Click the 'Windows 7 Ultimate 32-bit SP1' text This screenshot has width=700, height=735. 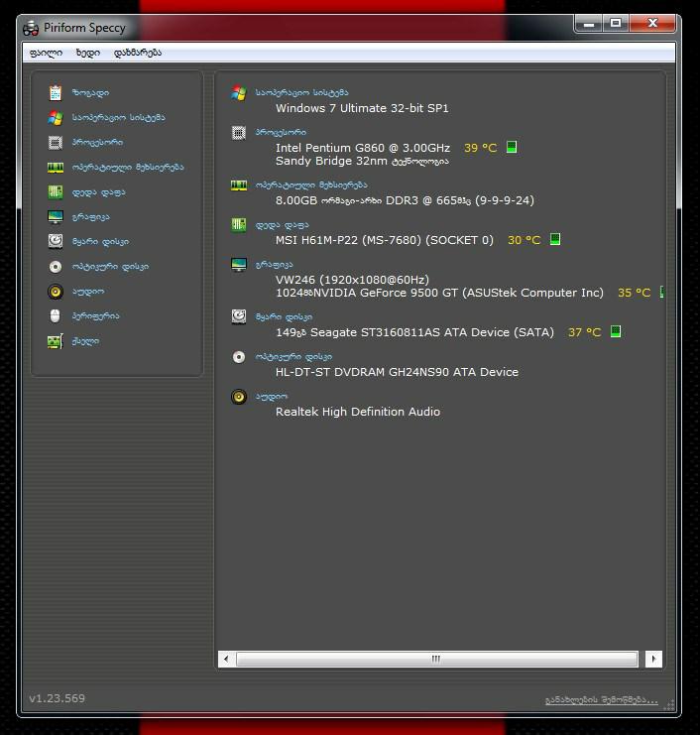coord(362,108)
